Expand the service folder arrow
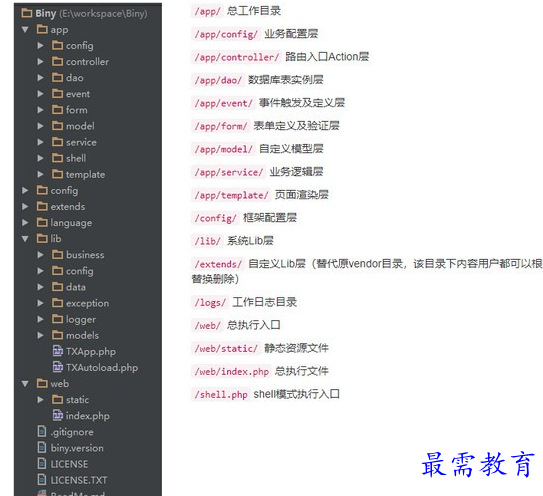 point(40,142)
